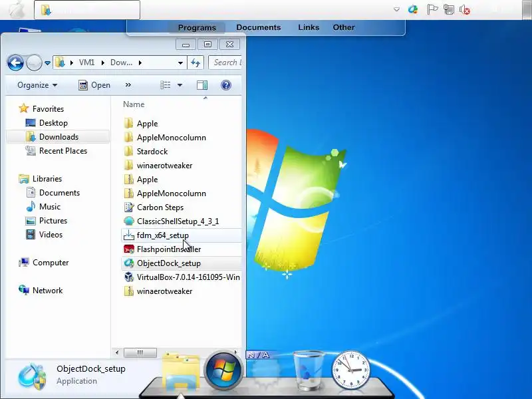Open Music library
This screenshot has width=532, height=399.
[x=49, y=207]
